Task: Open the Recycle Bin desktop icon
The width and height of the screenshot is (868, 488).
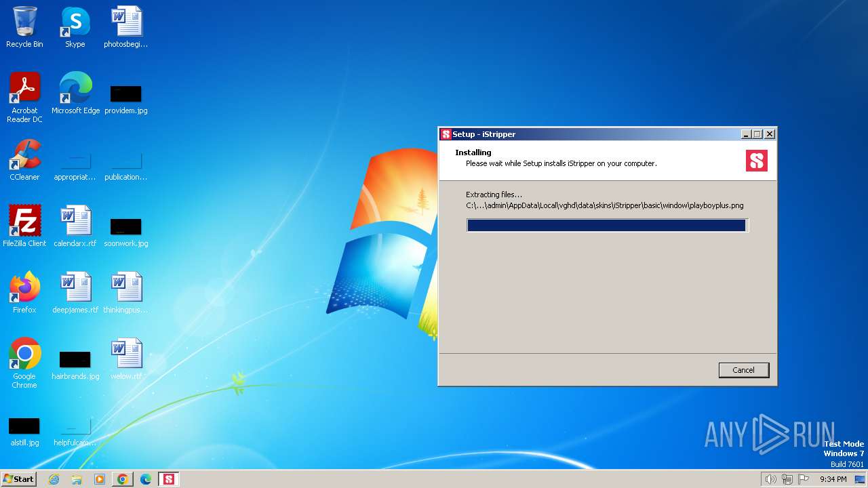Action: 24,27
